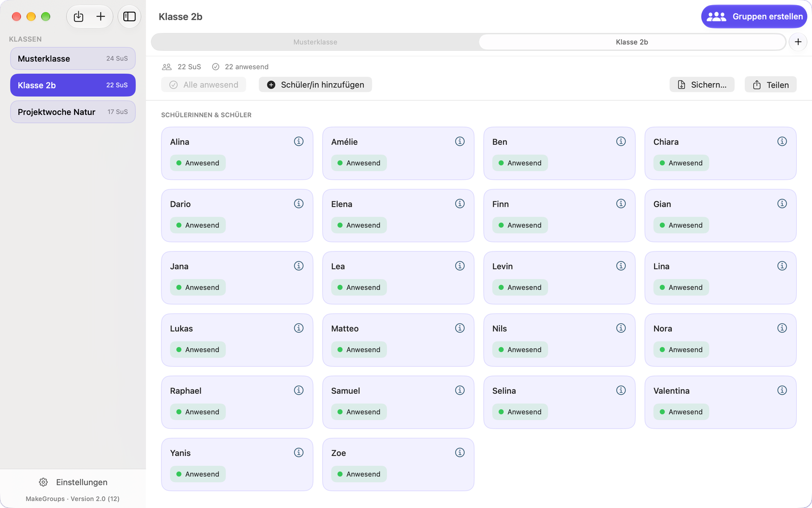812x508 pixels.
Task: Toggle Lea's attendance badge
Action: [359, 288]
